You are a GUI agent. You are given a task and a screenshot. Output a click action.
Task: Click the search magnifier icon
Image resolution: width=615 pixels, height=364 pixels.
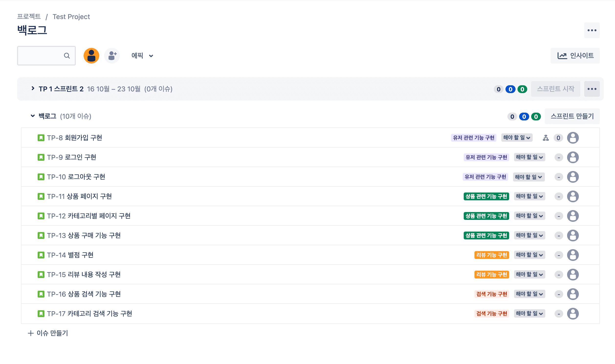coord(67,56)
